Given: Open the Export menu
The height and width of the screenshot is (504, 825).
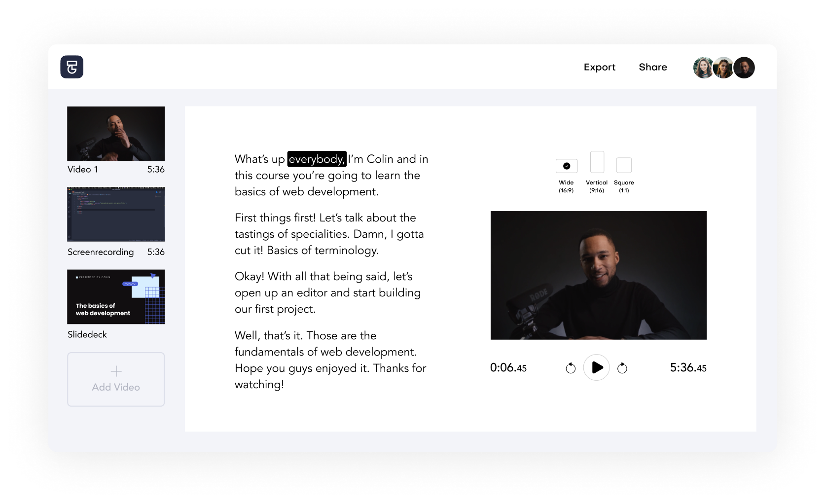Looking at the screenshot, I should (x=600, y=67).
